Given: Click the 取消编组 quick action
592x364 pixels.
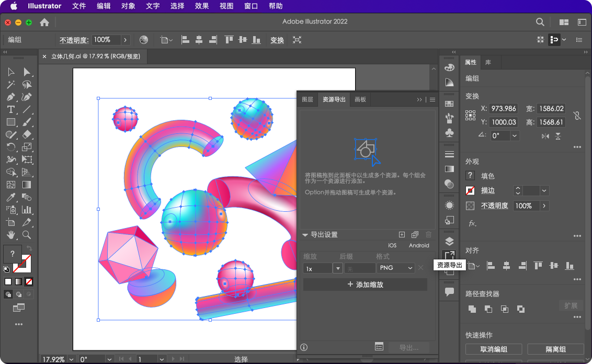Looking at the screenshot, I should [493, 349].
